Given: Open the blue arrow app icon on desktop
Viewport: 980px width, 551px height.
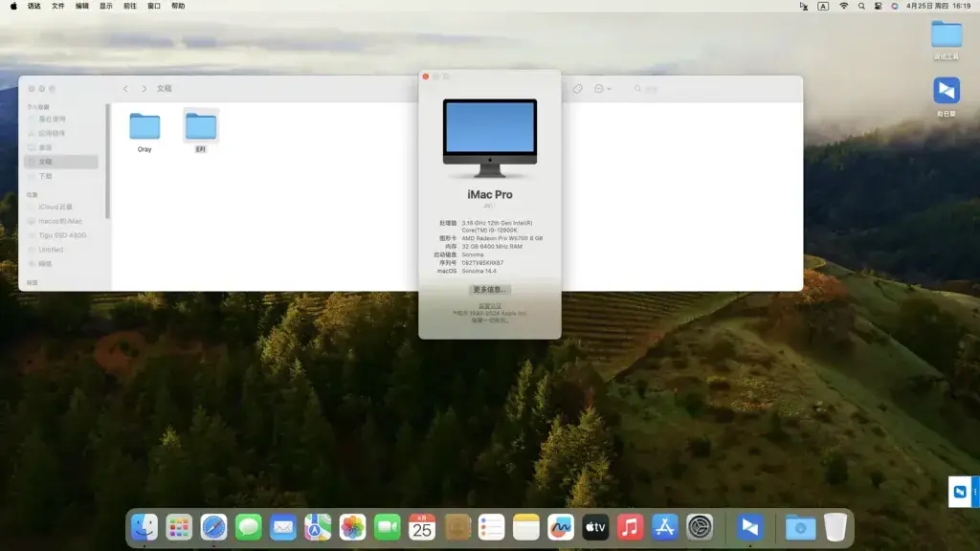Looking at the screenshot, I should [x=947, y=91].
